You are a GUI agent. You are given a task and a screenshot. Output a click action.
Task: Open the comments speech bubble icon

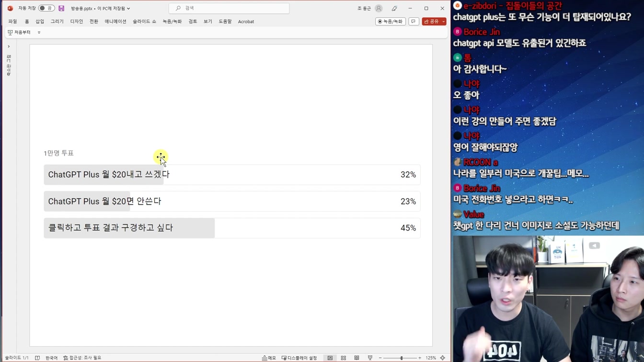[x=414, y=22]
